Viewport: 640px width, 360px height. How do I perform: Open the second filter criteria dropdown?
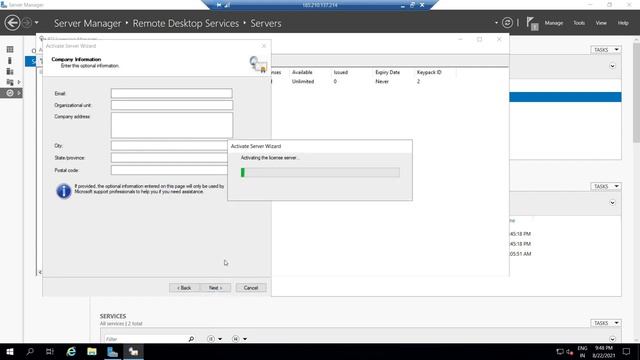coord(240,339)
